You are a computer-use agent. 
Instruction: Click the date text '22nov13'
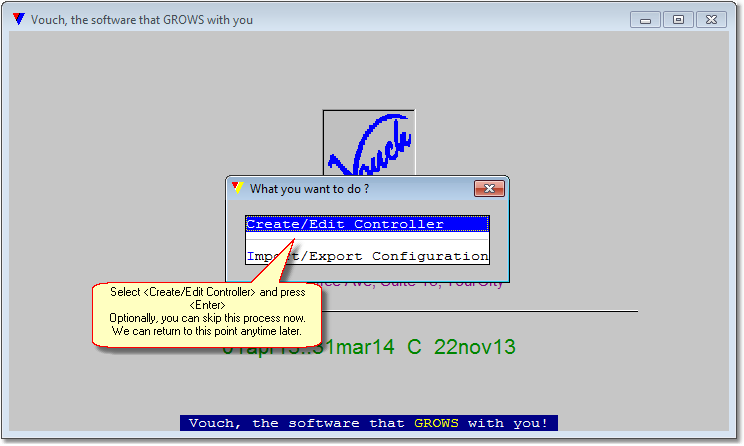coord(474,347)
